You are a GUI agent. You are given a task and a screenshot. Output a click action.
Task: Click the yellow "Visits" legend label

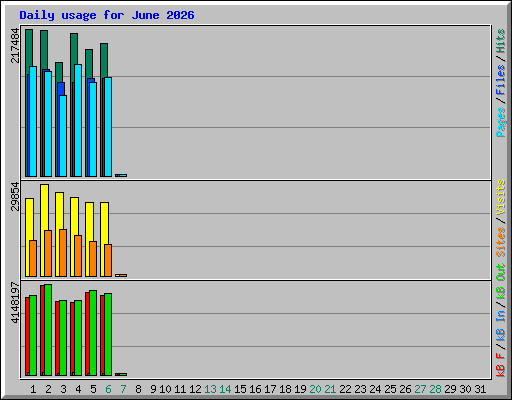click(x=500, y=197)
